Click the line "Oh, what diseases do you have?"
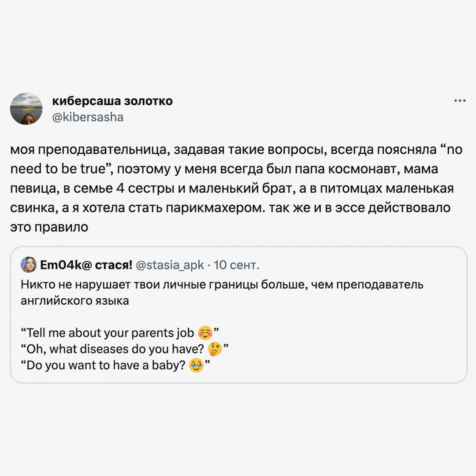The height and width of the screenshot is (476, 476). click(124, 349)
